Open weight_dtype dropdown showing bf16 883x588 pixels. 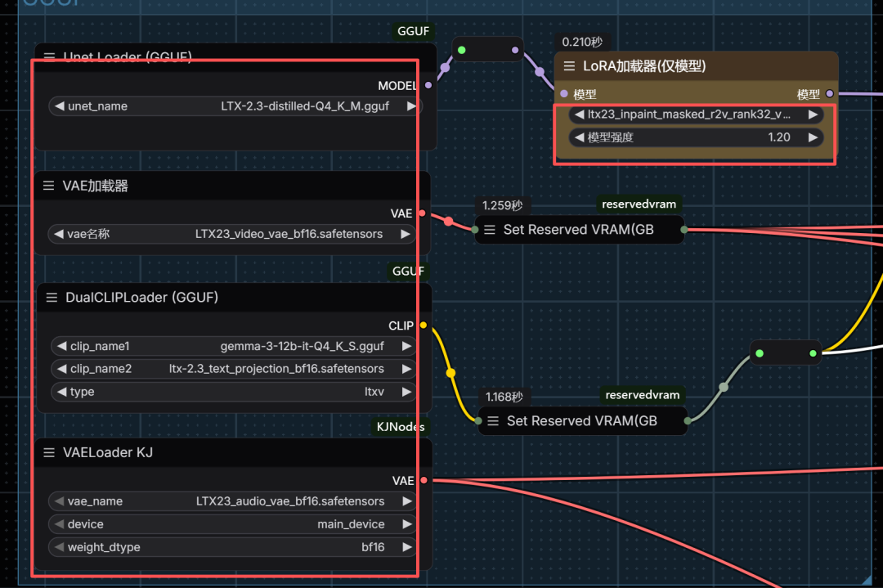tap(233, 547)
